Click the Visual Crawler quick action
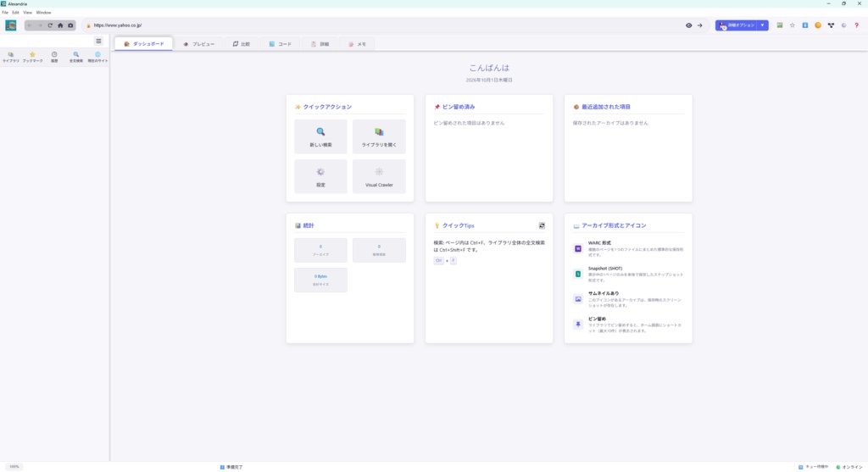868x472 pixels. [379, 176]
